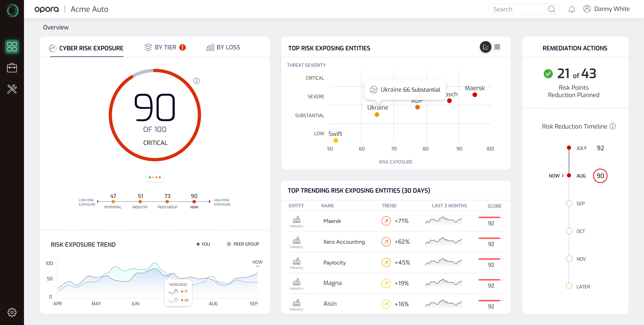Click the notifications bell icon
The height and width of the screenshot is (325, 644).
tap(572, 9)
